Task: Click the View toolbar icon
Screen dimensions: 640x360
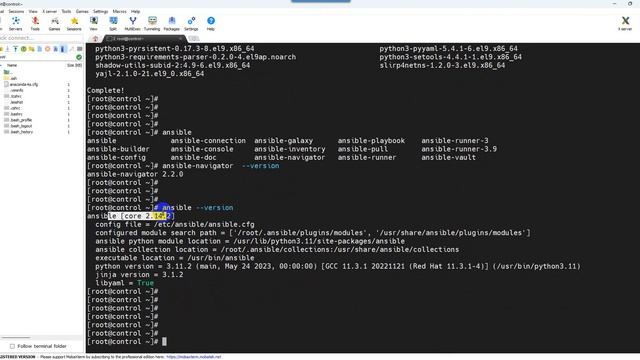Action: click(93, 23)
